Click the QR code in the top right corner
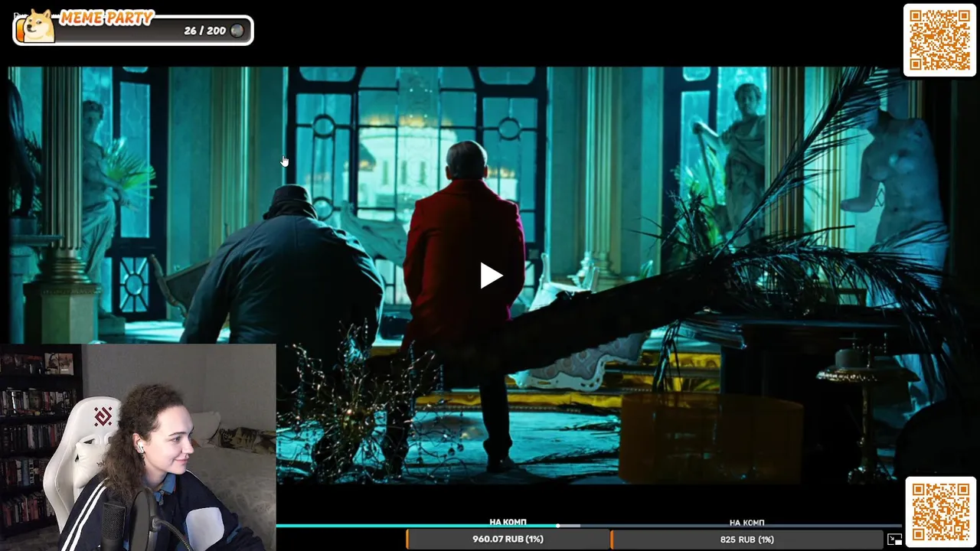 coord(939,40)
